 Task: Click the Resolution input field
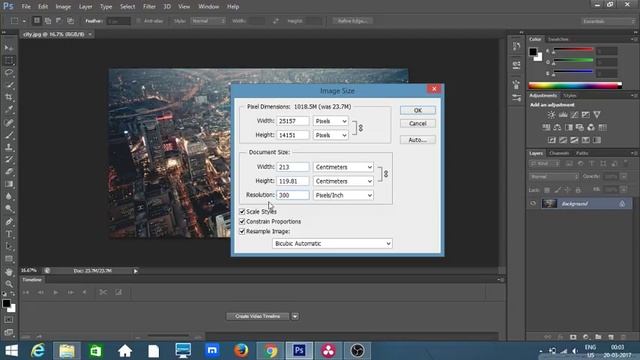click(x=293, y=195)
